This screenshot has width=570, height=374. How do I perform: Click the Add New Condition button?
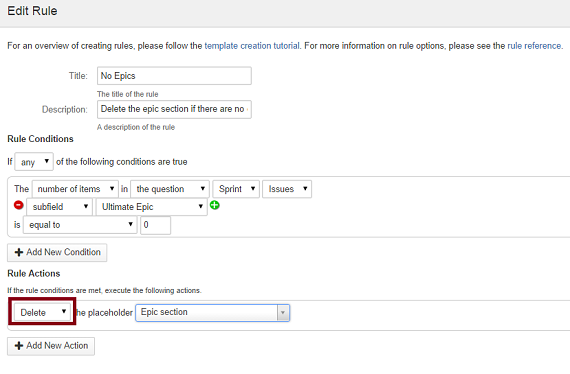[x=57, y=252]
